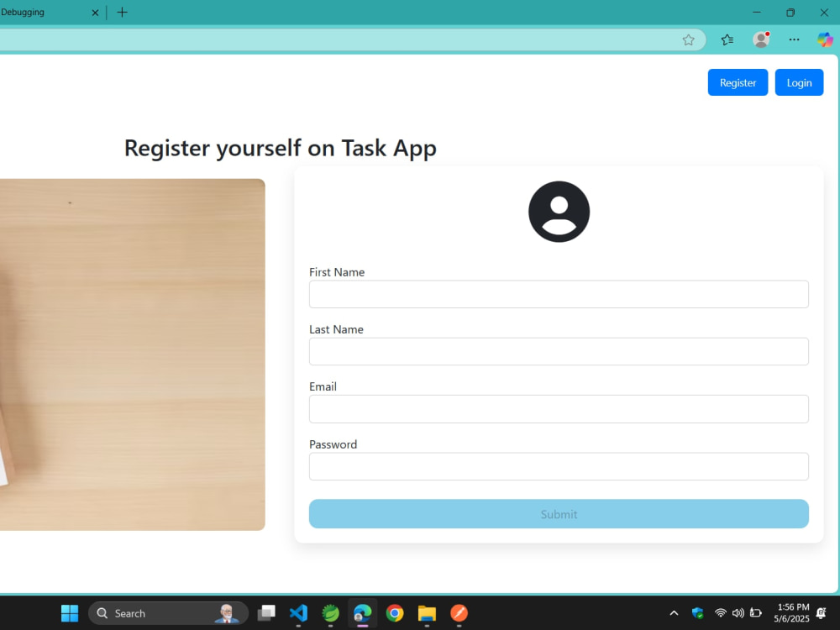
Task: Open Google Chrome from the taskbar
Action: [395, 613]
